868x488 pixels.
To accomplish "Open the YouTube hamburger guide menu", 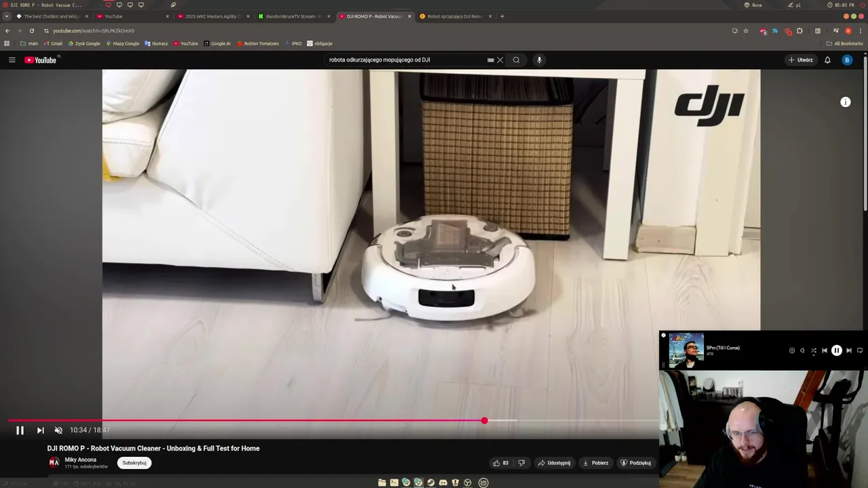I will click(12, 60).
